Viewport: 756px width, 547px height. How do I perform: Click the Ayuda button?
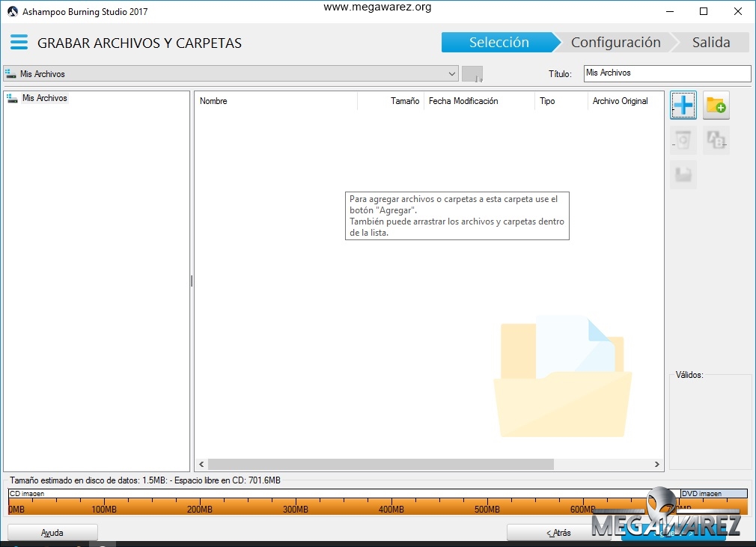(52, 533)
